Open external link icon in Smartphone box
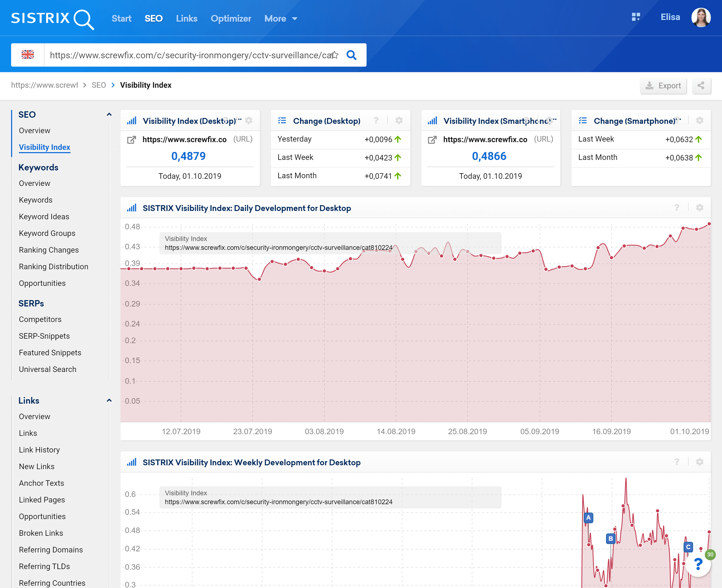 [x=432, y=140]
